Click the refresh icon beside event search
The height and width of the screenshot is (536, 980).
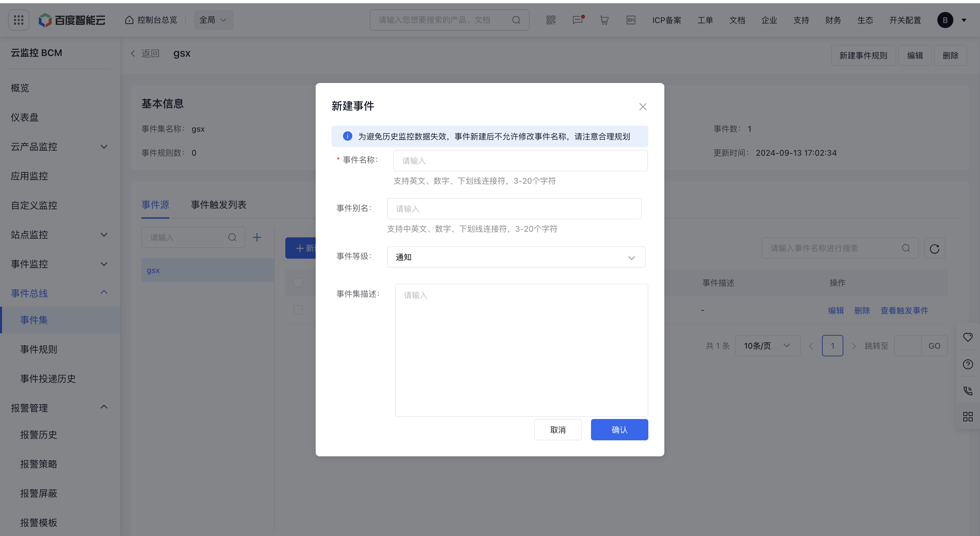click(x=934, y=248)
